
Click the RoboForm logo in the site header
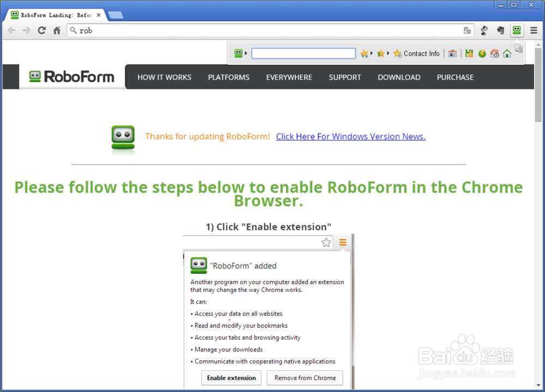[72, 77]
